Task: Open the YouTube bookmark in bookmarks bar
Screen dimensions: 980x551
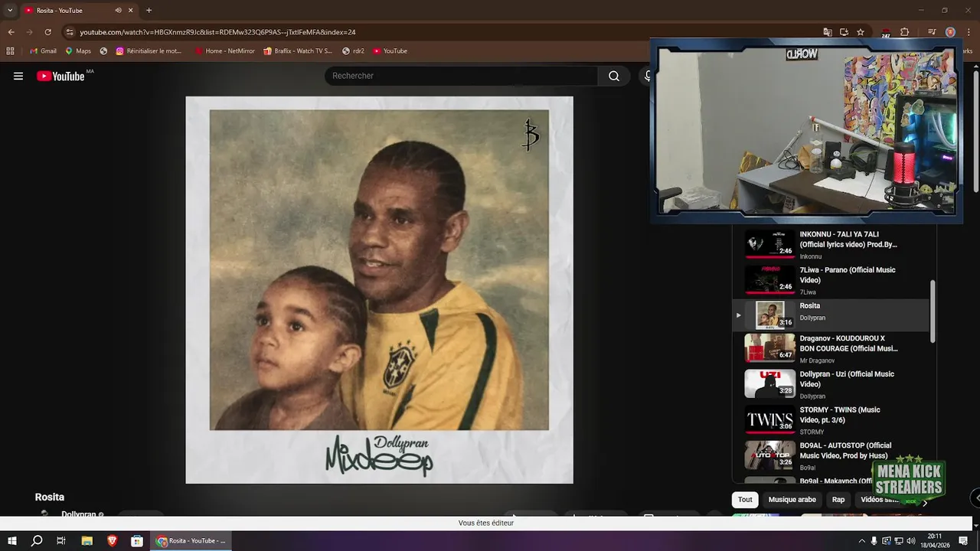Action: point(390,51)
